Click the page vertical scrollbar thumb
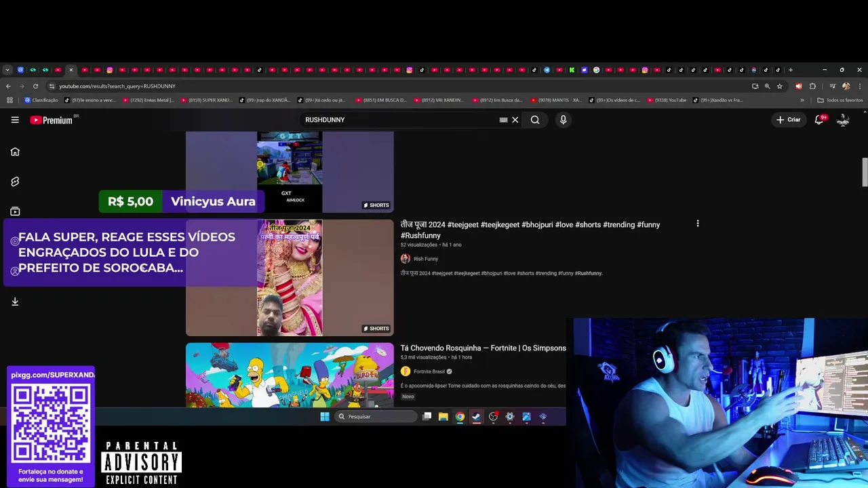Screen dimensions: 868x488 865,172
